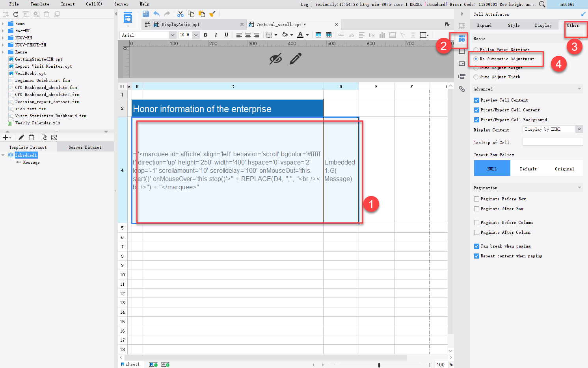
Task: Edit the dataset with the pencil icon
Action: tap(21, 137)
